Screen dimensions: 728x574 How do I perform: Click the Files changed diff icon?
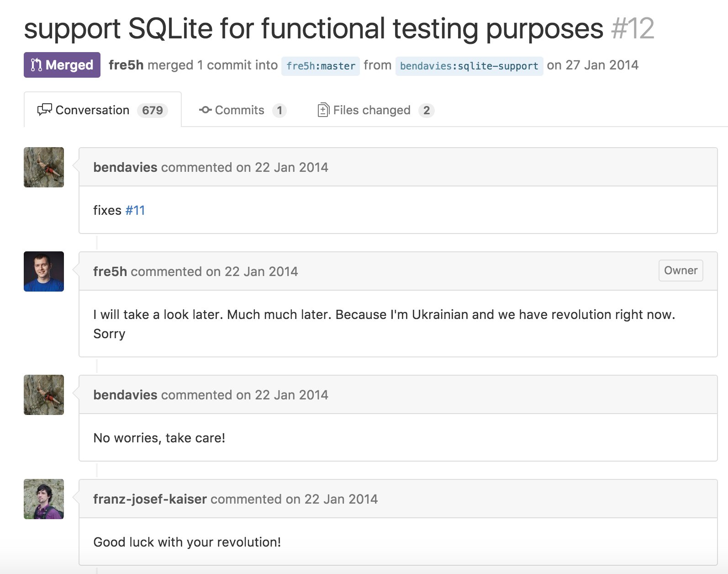click(x=323, y=110)
